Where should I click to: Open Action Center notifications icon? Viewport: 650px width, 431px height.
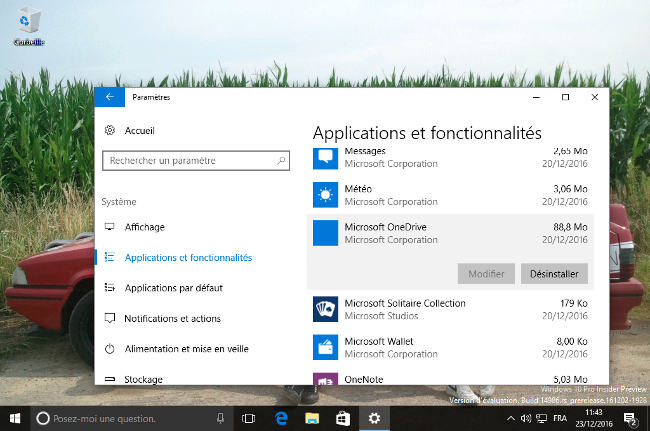point(630,419)
